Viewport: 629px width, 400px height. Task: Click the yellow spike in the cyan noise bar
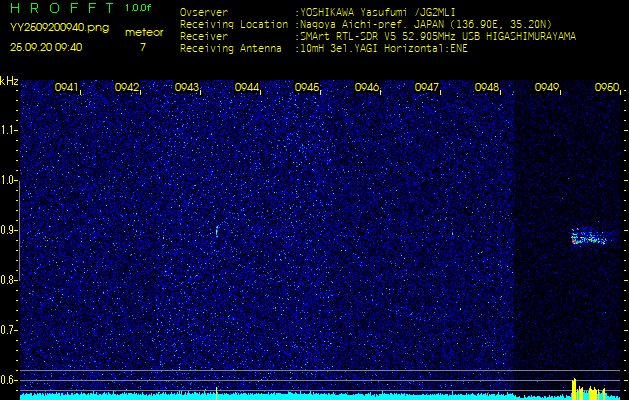pos(217,393)
